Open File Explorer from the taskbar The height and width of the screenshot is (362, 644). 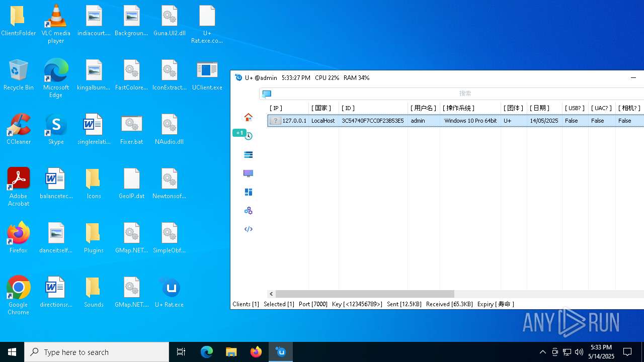pyautogui.click(x=231, y=352)
